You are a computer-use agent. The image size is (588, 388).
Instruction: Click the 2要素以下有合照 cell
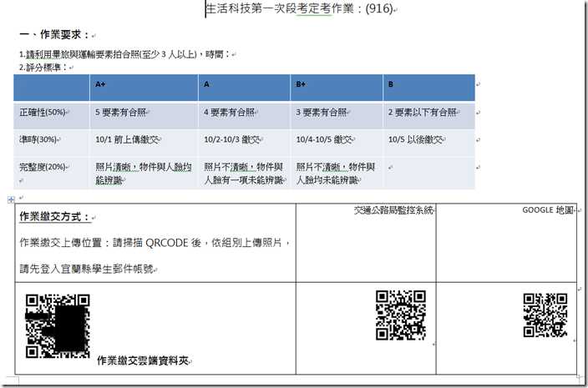[x=429, y=116]
